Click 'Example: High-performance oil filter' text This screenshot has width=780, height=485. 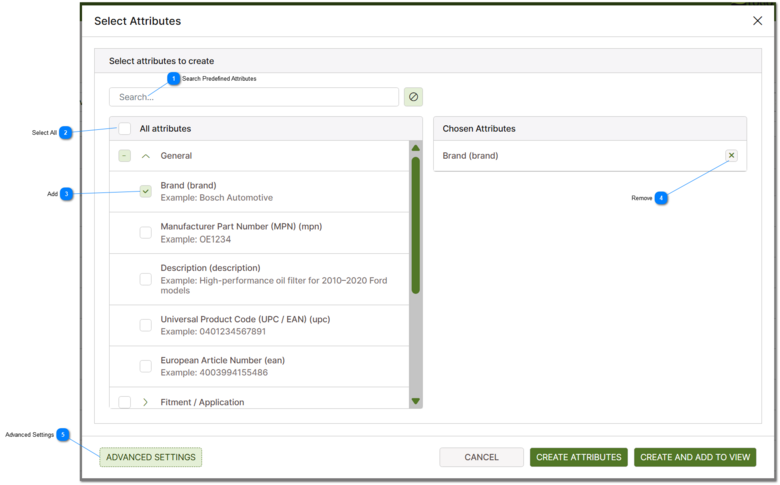274,285
